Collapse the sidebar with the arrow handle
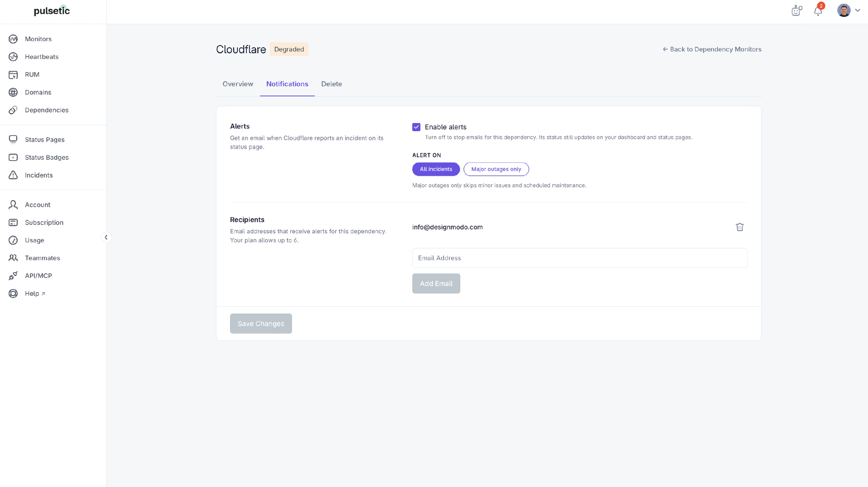868x487 pixels. pyautogui.click(x=106, y=237)
